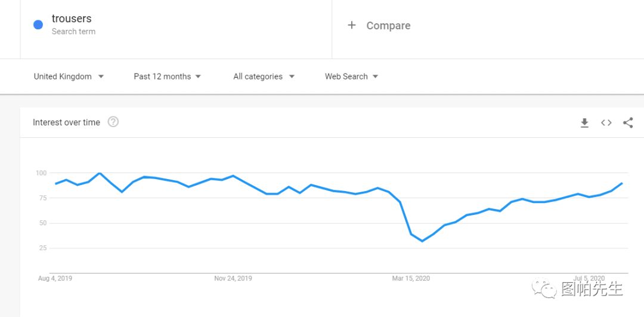Image resolution: width=644 pixels, height=317 pixels.
Task: Open the embed code icon
Action: click(606, 122)
